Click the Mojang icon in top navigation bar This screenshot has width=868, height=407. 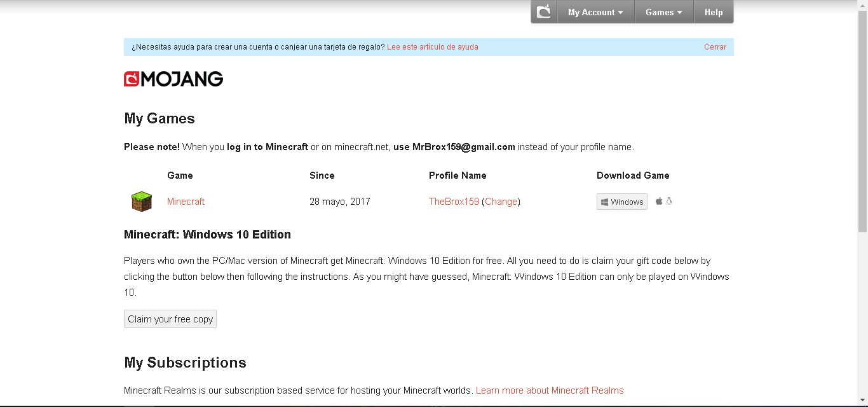(544, 12)
